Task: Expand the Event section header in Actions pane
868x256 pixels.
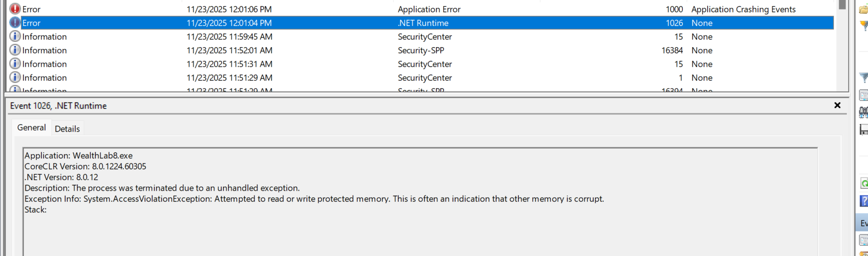Action: pos(863,223)
